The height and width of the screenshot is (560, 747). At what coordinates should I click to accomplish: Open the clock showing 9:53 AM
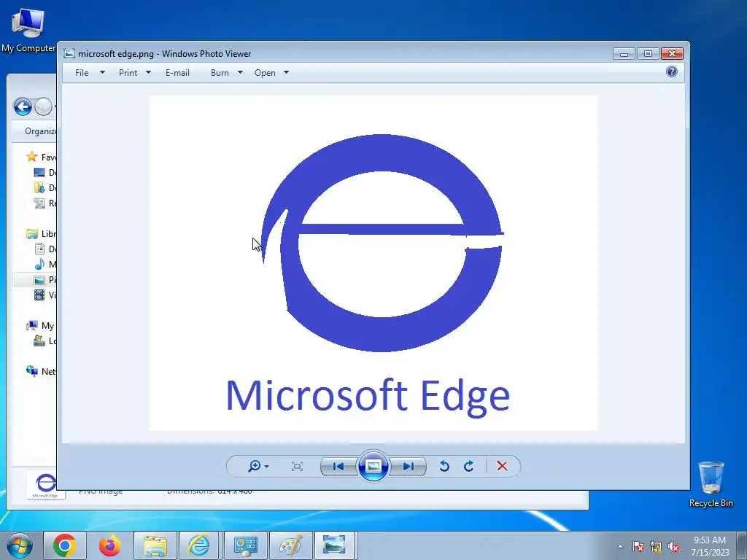tap(710, 546)
